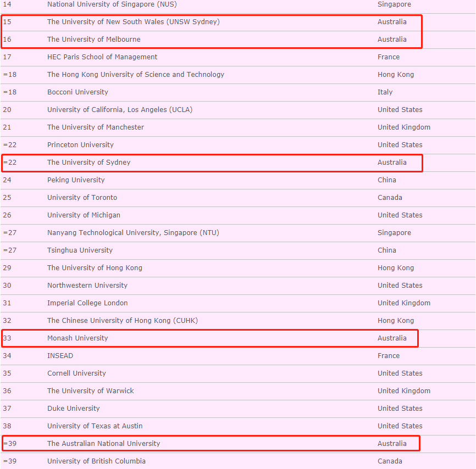
Task: Click The University of New South Wales name
Action: (134, 22)
